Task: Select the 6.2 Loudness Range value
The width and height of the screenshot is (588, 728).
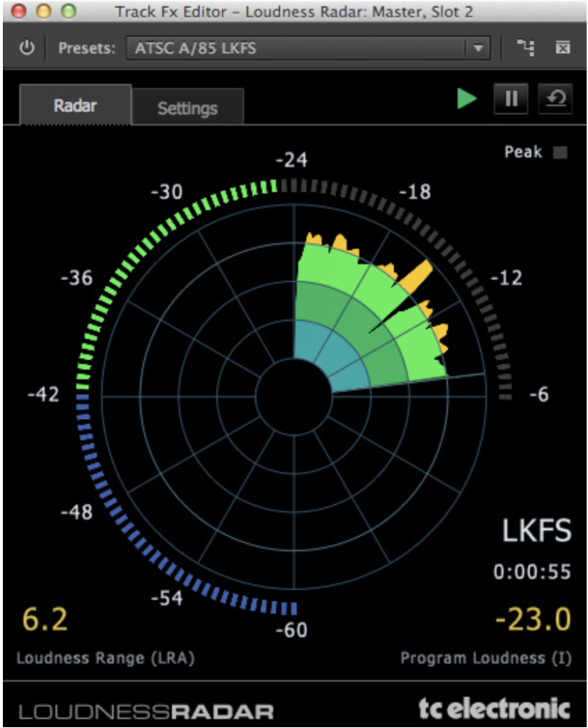Action: [45, 619]
